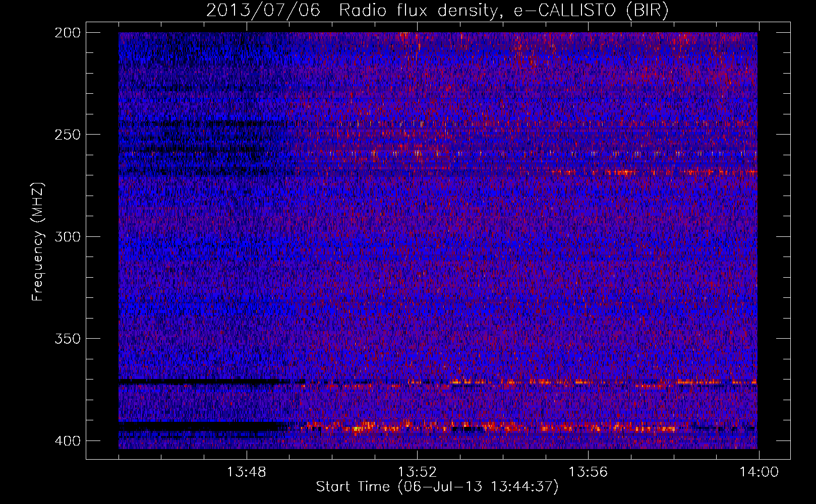Click the 13:48 time tick label
This screenshot has height=504, width=816.
click(247, 472)
